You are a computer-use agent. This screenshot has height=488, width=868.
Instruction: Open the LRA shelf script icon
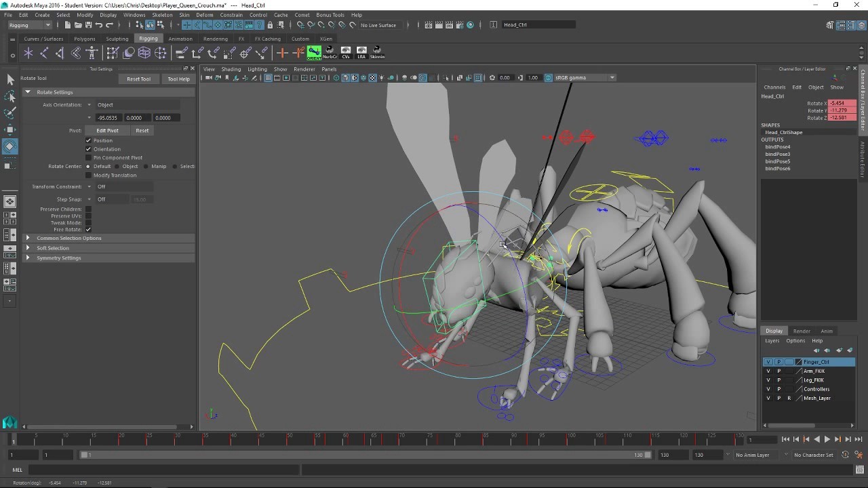361,52
